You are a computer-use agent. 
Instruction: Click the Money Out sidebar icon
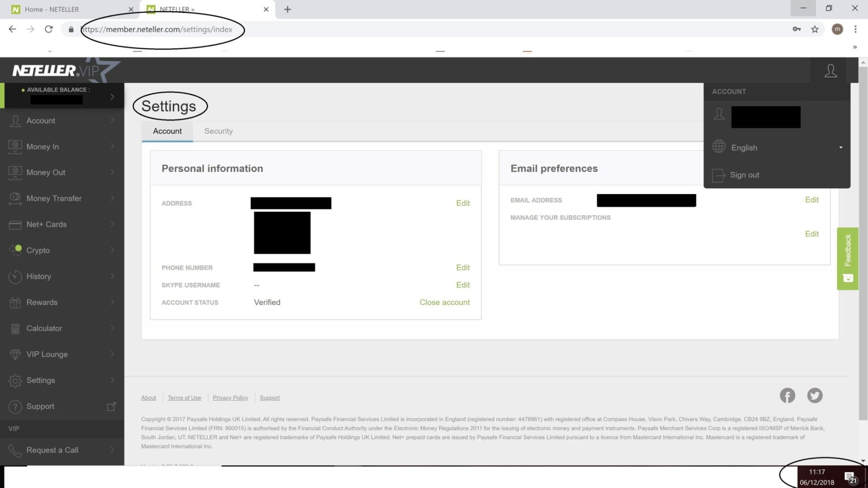tap(15, 172)
